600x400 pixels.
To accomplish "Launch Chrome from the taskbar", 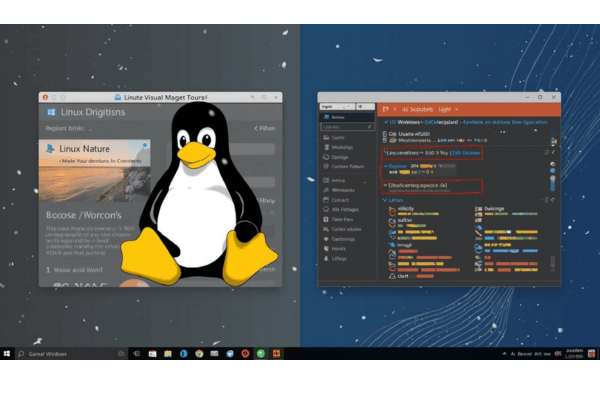I will pos(199,354).
